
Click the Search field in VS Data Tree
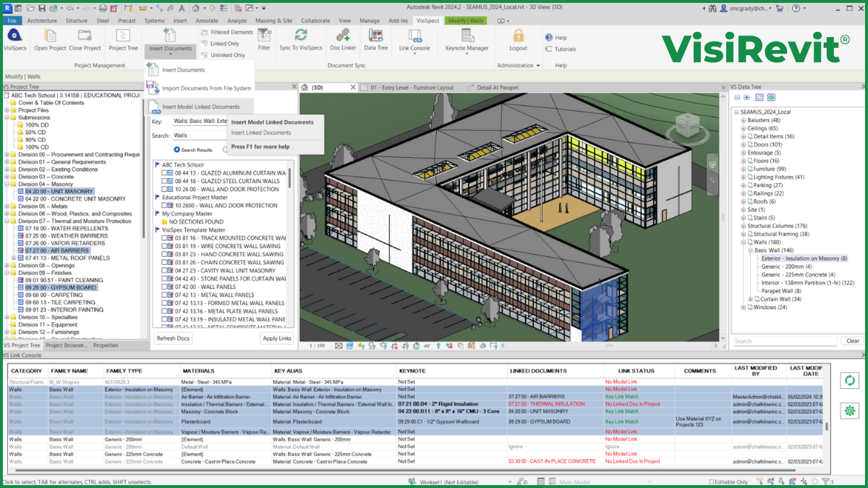785,340
